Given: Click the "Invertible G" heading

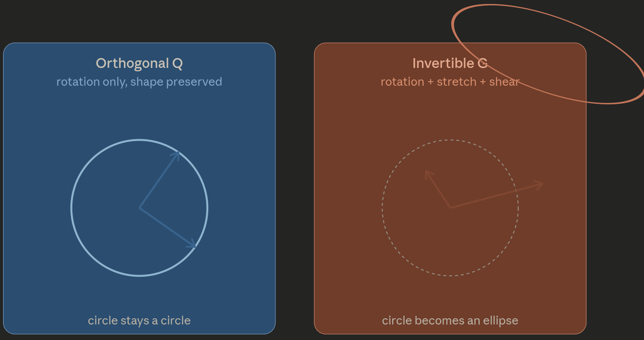Looking at the screenshot, I should (450, 63).
